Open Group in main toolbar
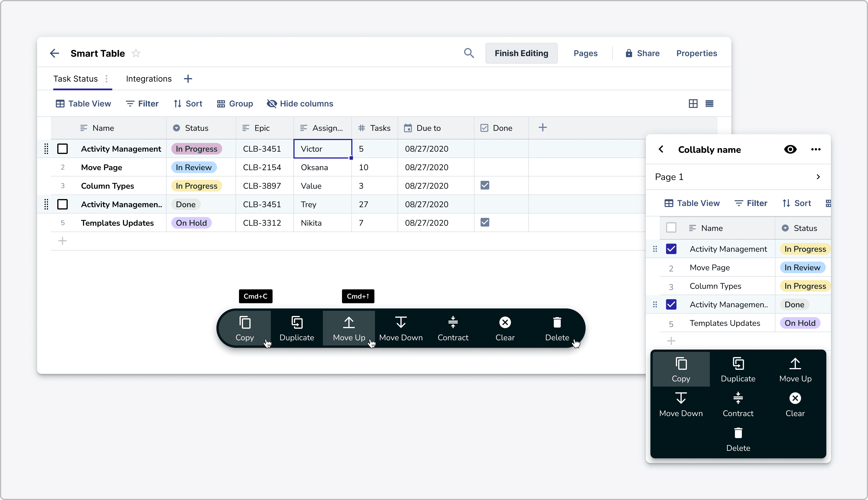868x500 pixels. (x=235, y=104)
